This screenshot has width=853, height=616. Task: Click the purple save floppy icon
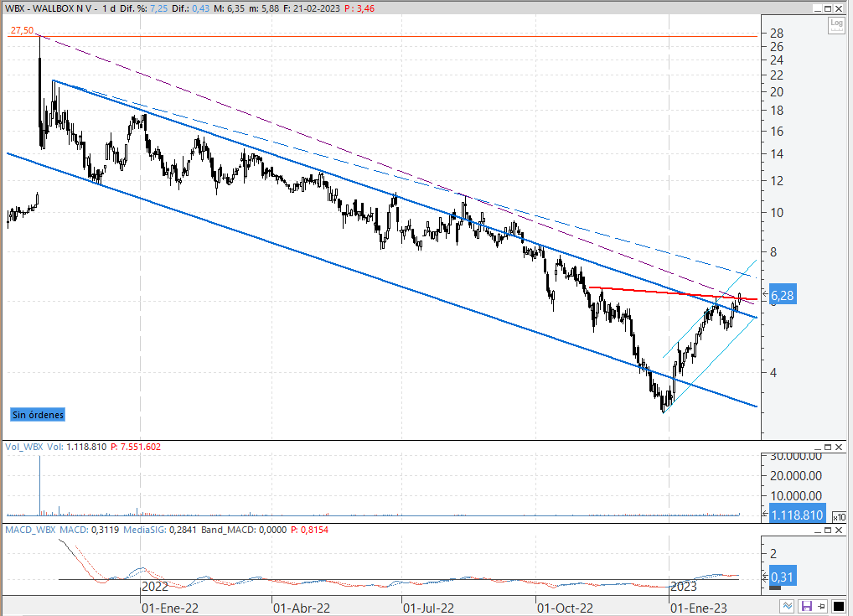click(x=807, y=606)
